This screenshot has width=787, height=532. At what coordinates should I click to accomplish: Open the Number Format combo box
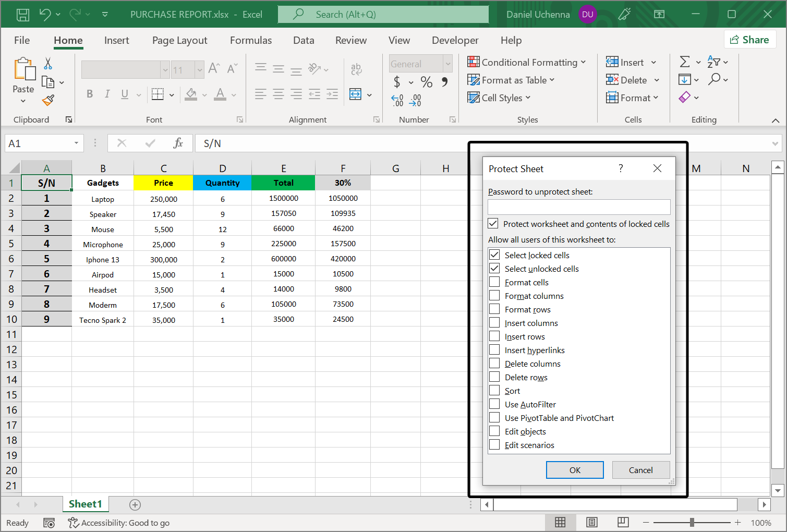click(x=420, y=63)
